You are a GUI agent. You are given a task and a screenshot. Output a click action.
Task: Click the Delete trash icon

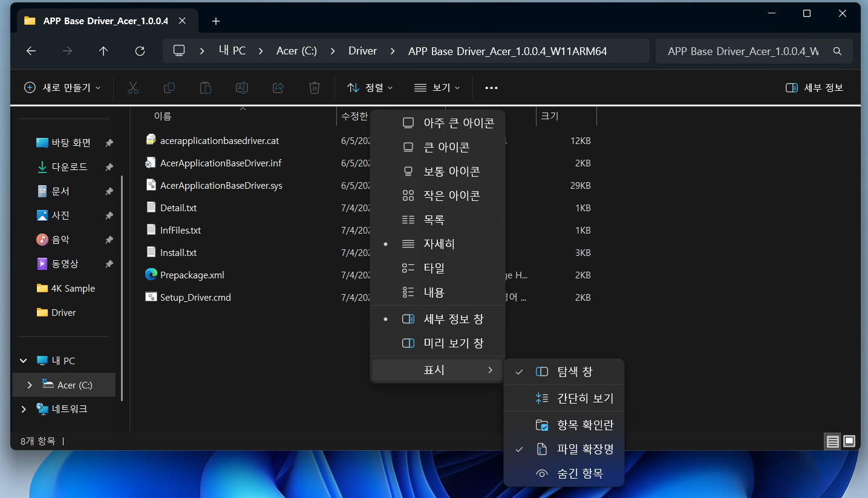coord(315,88)
